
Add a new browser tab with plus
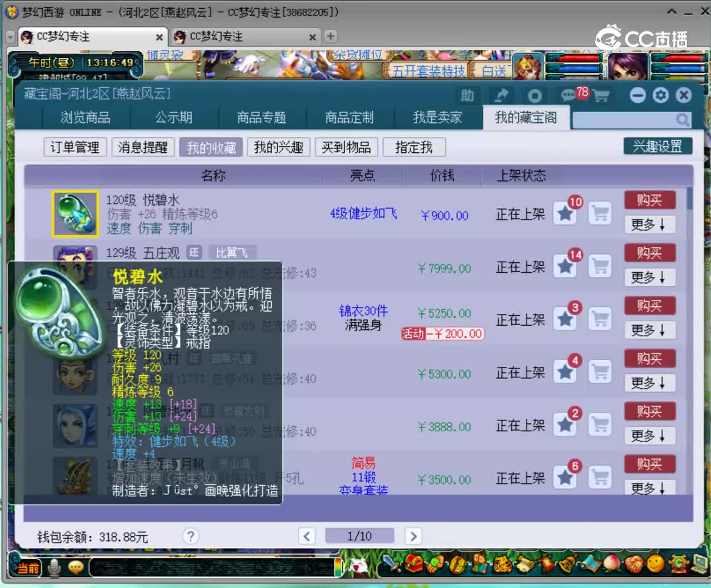pyautogui.click(x=331, y=36)
